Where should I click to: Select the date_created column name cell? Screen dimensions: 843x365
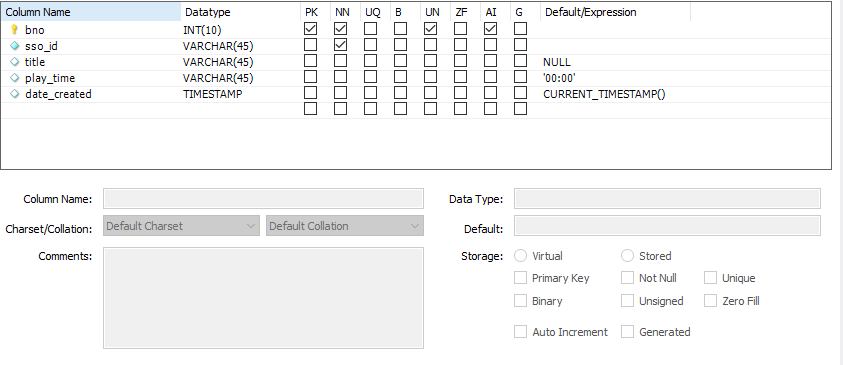tap(58, 95)
